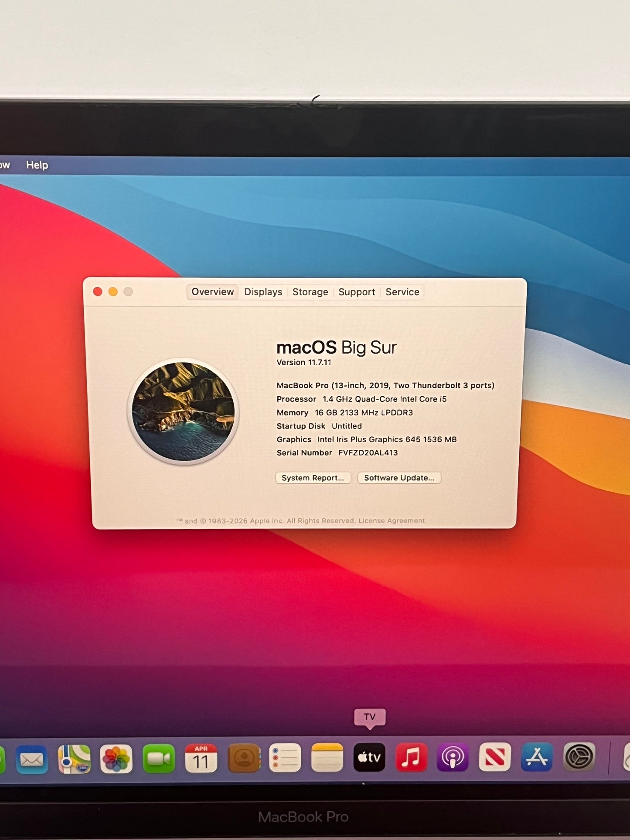This screenshot has width=630, height=840.
Task: Start FaceTime from the Dock
Action: tap(159, 759)
